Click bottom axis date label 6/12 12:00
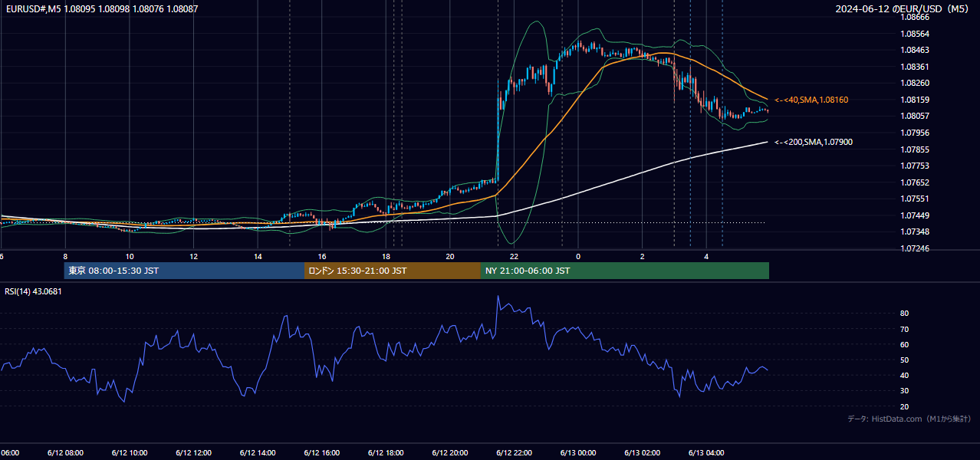Viewport: 980px width, 460px height. (193, 452)
